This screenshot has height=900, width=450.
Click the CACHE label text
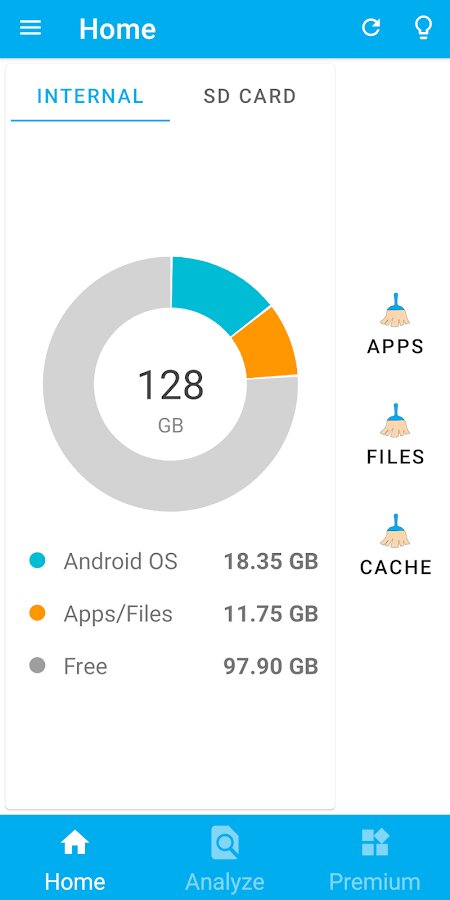coord(395,567)
